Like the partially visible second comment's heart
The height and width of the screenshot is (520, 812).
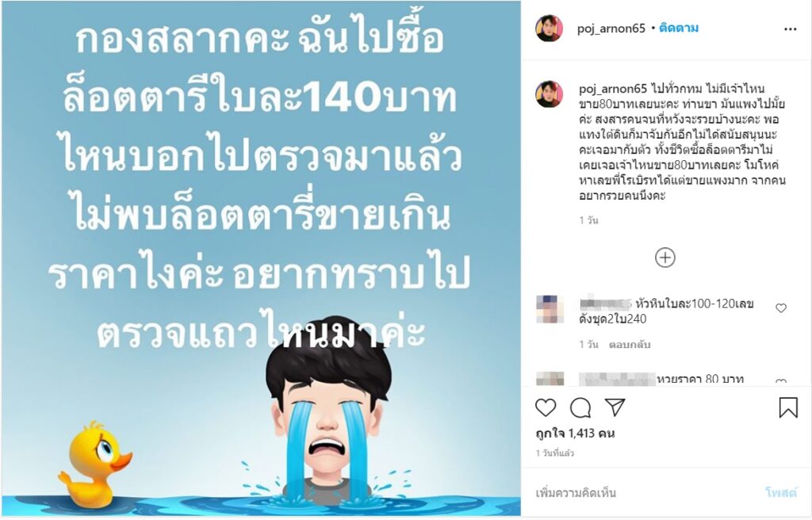781,382
